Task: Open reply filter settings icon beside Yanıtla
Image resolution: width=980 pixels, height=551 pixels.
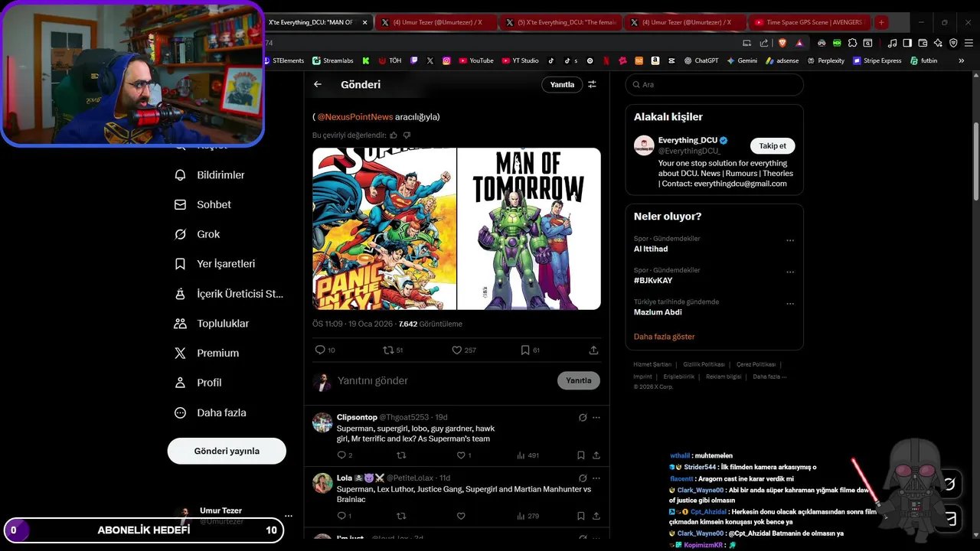Action: [592, 84]
